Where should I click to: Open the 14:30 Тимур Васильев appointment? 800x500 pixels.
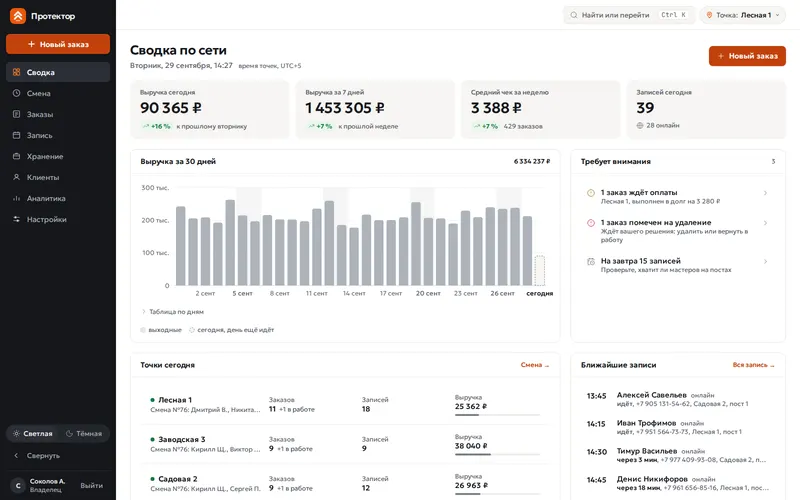[x=678, y=455]
